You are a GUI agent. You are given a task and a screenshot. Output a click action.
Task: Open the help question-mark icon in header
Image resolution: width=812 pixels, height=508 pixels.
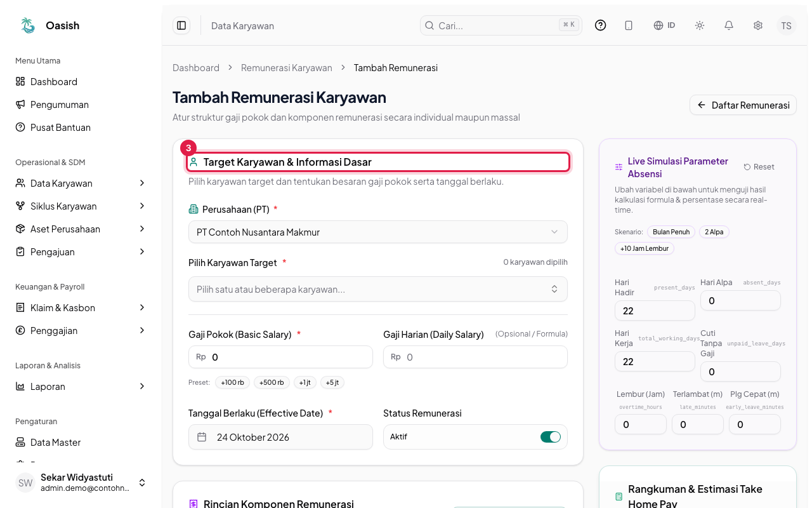pyautogui.click(x=600, y=25)
